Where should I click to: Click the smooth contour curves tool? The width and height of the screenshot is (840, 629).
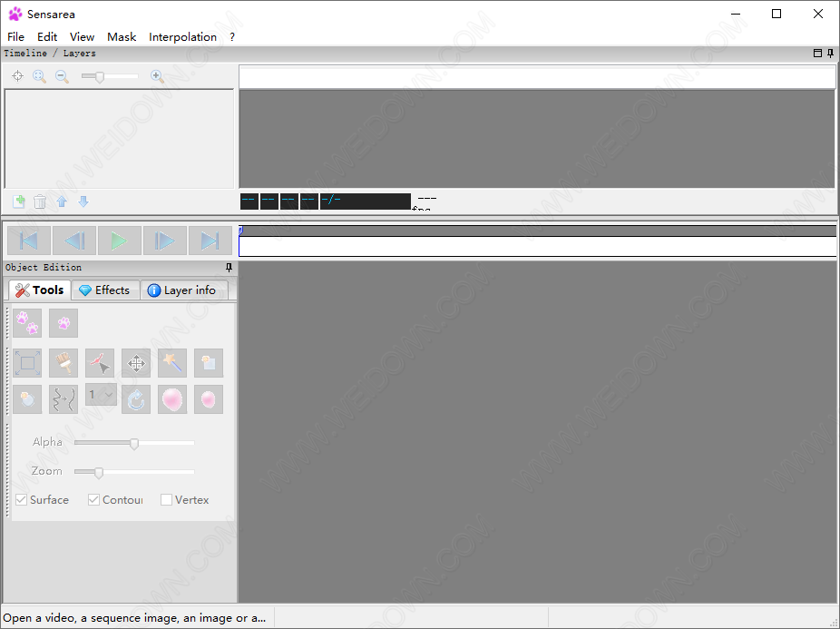[x=63, y=399]
